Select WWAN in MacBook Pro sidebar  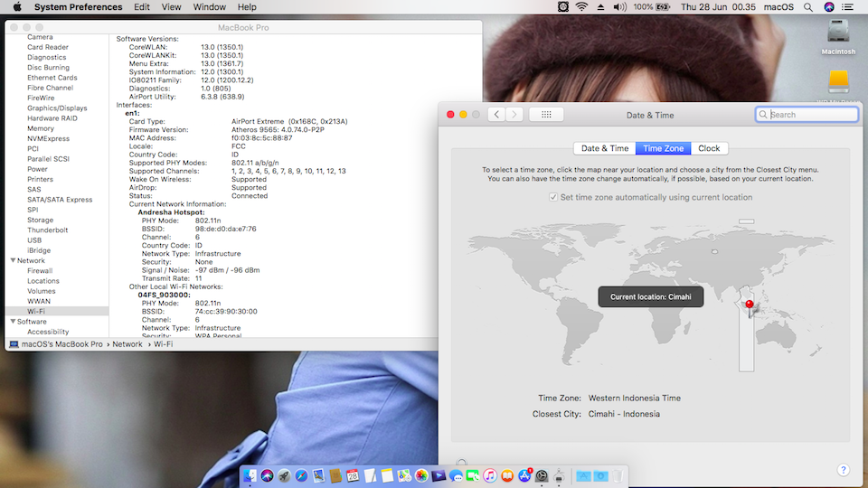[39, 301]
